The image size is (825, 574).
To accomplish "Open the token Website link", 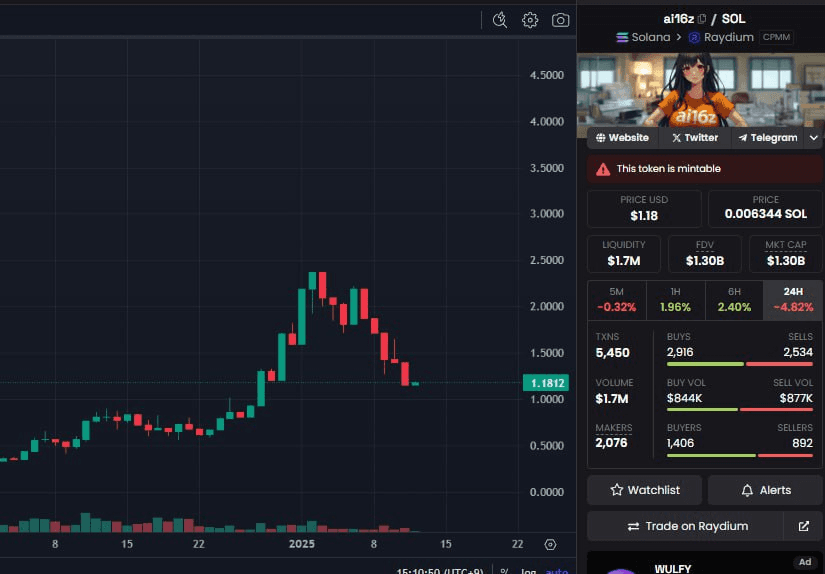I will 622,138.
